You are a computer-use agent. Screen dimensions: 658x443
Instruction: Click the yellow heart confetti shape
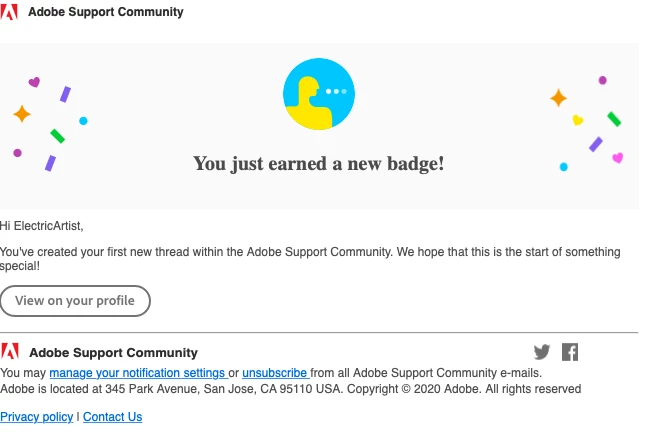578,120
